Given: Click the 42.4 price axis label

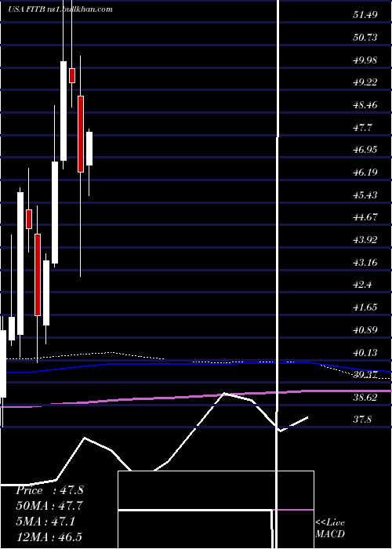Looking at the screenshot, I should pos(362,284).
